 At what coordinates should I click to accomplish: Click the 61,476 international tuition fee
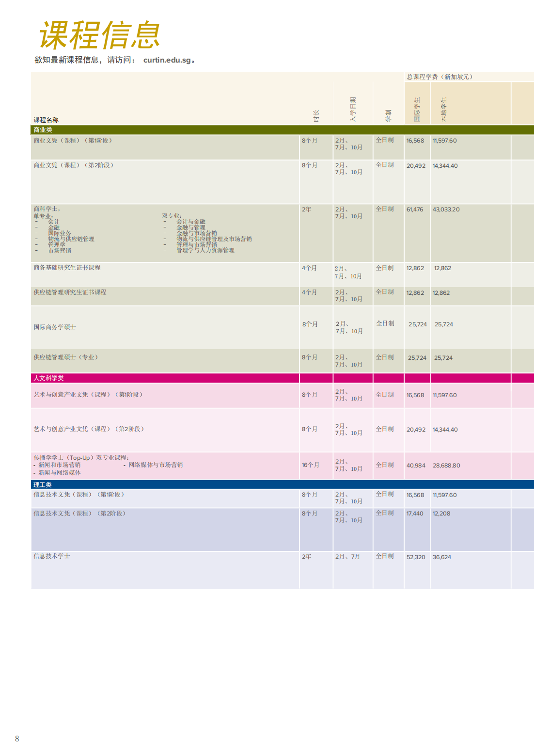coord(415,209)
